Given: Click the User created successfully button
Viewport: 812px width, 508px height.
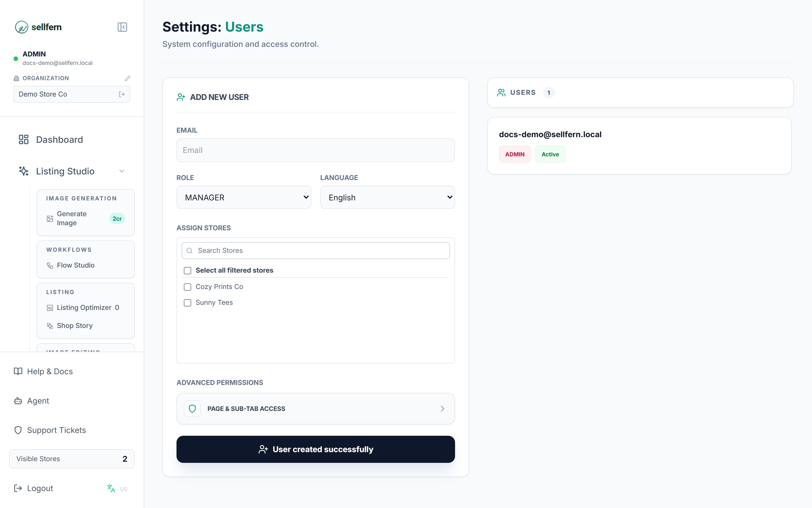Looking at the screenshot, I should point(315,449).
